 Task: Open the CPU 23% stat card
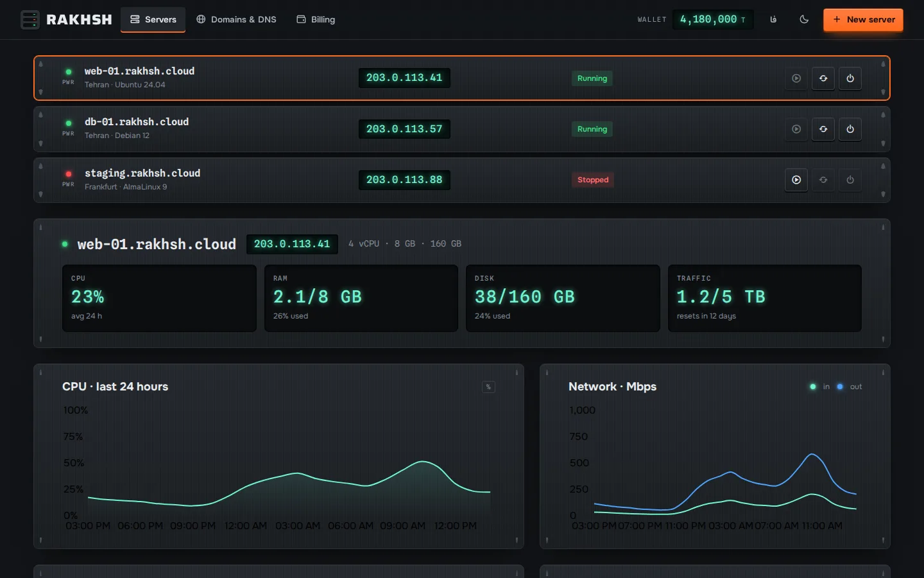click(159, 298)
